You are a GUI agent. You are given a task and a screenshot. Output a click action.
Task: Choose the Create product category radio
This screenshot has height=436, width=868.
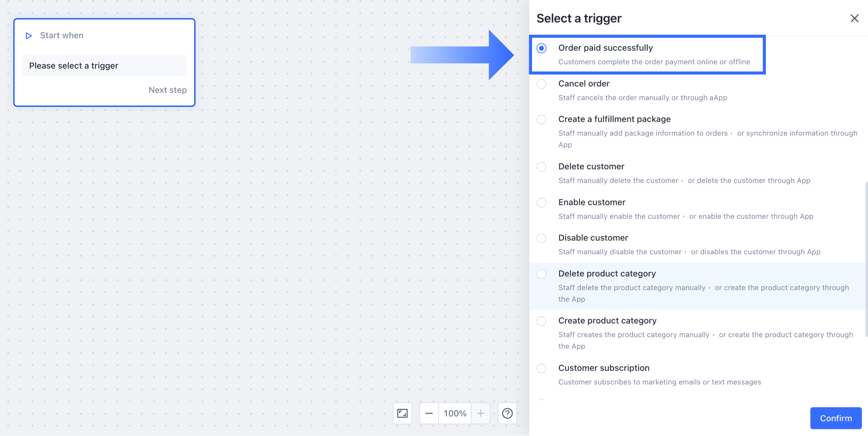[541, 321]
